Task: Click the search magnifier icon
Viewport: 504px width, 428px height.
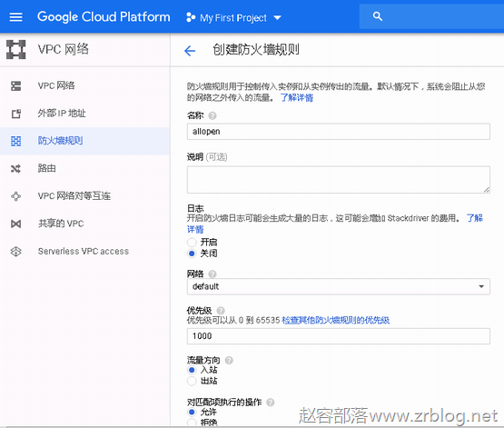Action: pyautogui.click(x=378, y=16)
